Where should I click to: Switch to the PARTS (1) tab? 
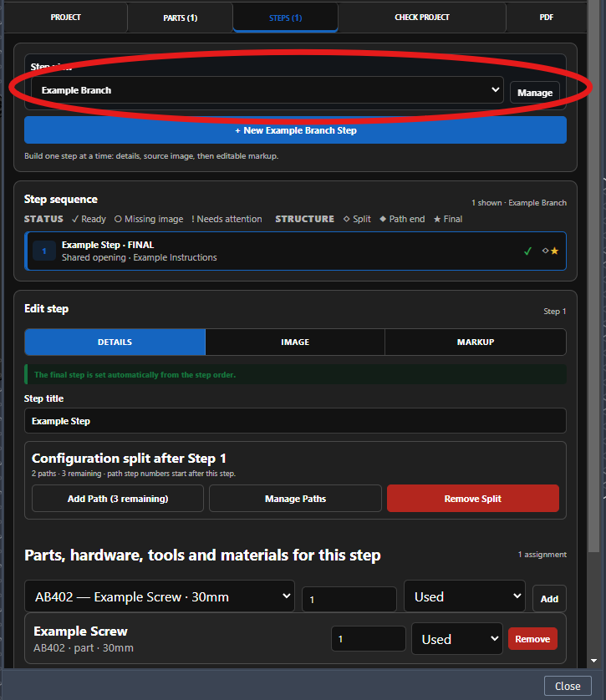[x=180, y=18]
